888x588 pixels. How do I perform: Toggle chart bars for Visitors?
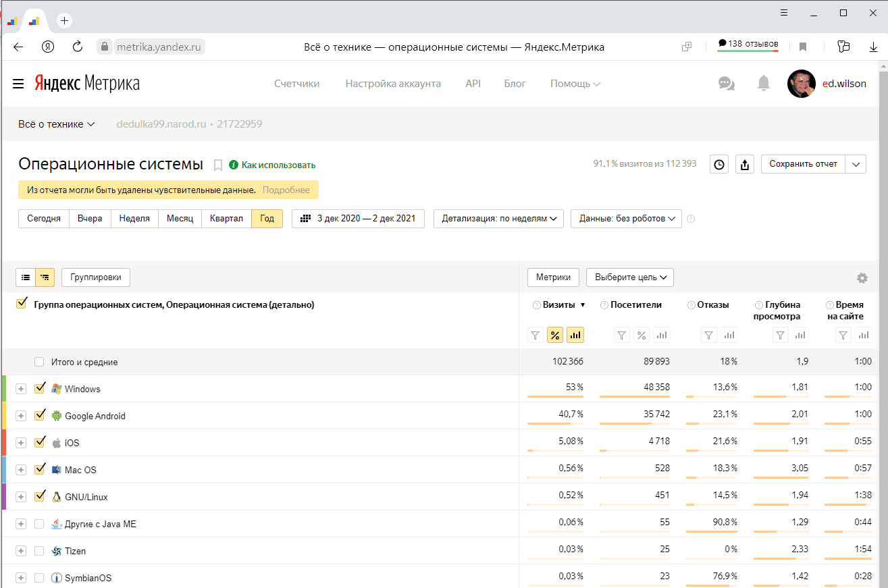pos(662,335)
